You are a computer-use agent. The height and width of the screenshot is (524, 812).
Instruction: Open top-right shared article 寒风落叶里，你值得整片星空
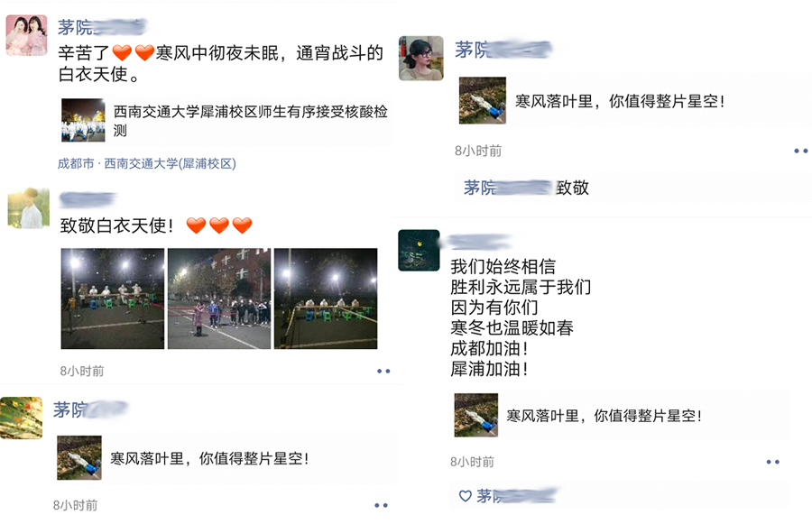633,100
